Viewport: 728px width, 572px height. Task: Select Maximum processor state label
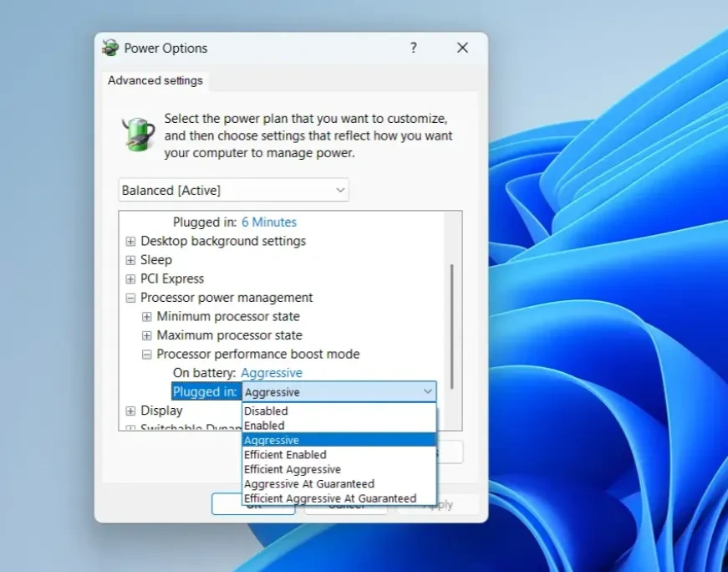pos(229,335)
